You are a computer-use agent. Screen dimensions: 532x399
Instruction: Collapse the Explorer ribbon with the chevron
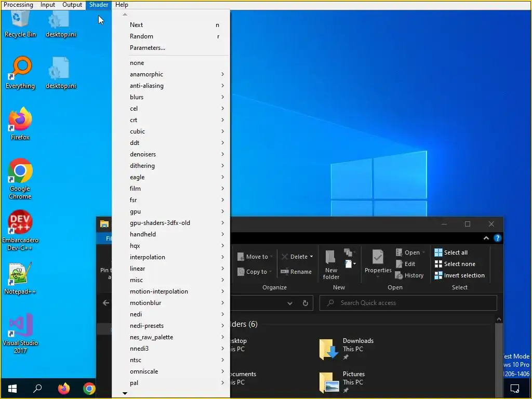pyautogui.click(x=486, y=238)
